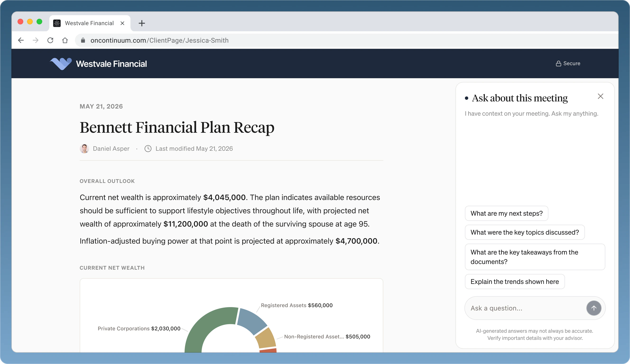Viewport: 630px width, 364px height.
Task: Select the Westvale Financial browser tab
Action: (x=90, y=23)
